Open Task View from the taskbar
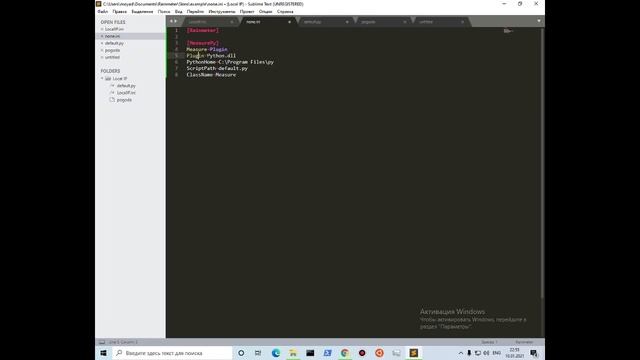Screen dimensions: 640x360 click(258, 353)
